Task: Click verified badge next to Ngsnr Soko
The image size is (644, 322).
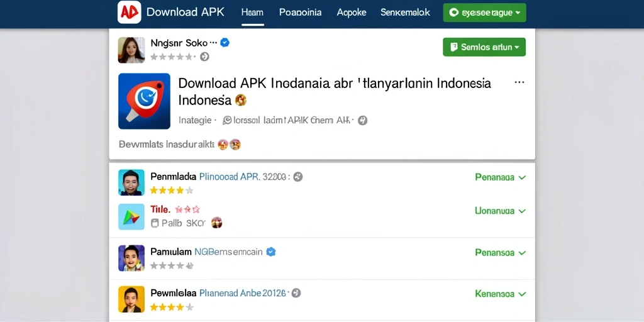Action: coord(225,42)
